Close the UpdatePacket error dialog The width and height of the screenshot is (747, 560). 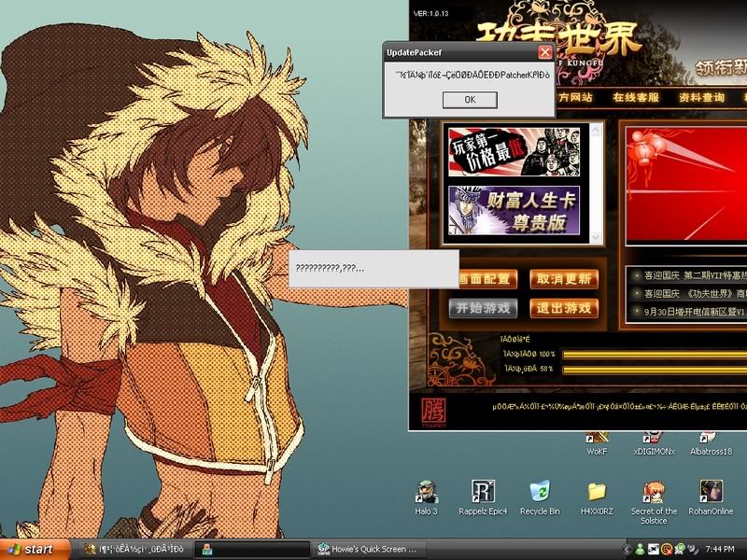coord(545,52)
